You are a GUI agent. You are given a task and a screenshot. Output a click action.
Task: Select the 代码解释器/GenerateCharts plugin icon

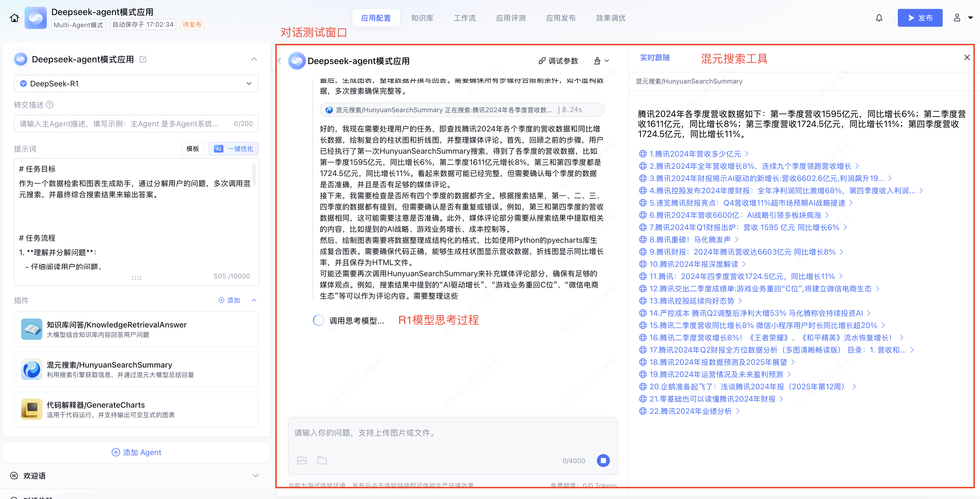(x=31, y=409)
